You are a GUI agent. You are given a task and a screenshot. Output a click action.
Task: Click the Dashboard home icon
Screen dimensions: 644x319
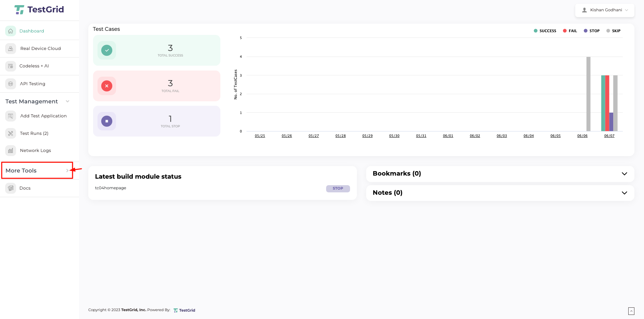tap(11, 31)
